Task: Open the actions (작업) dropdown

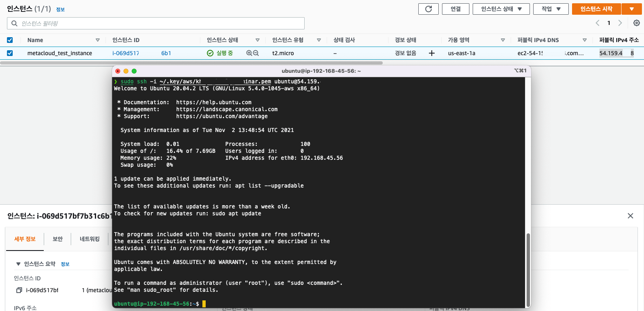Action: tap(551, 9)
